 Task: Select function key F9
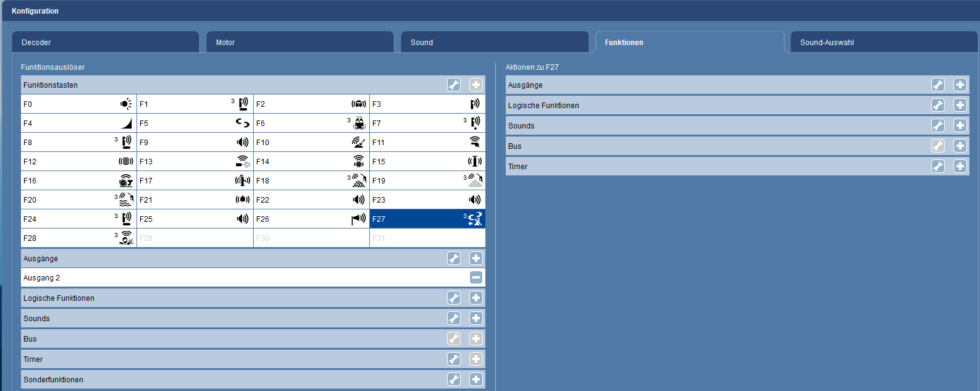(x=195, y=143)
